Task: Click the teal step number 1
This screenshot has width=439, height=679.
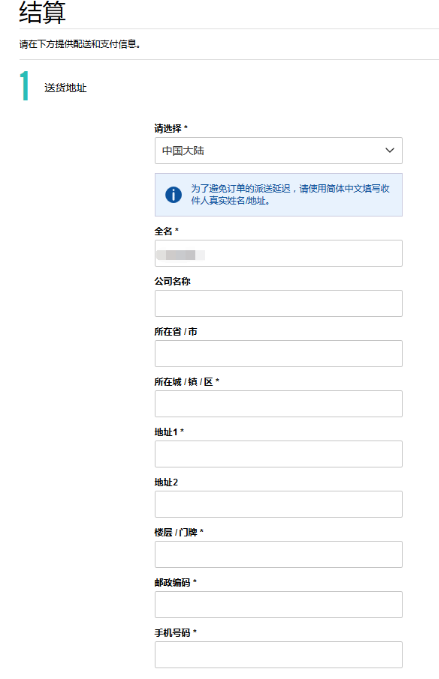Action: tap(24, 86)
